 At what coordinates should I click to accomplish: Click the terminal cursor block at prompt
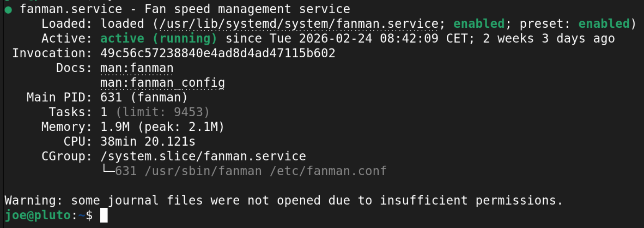pyautogui.click(x=104, y=215)
